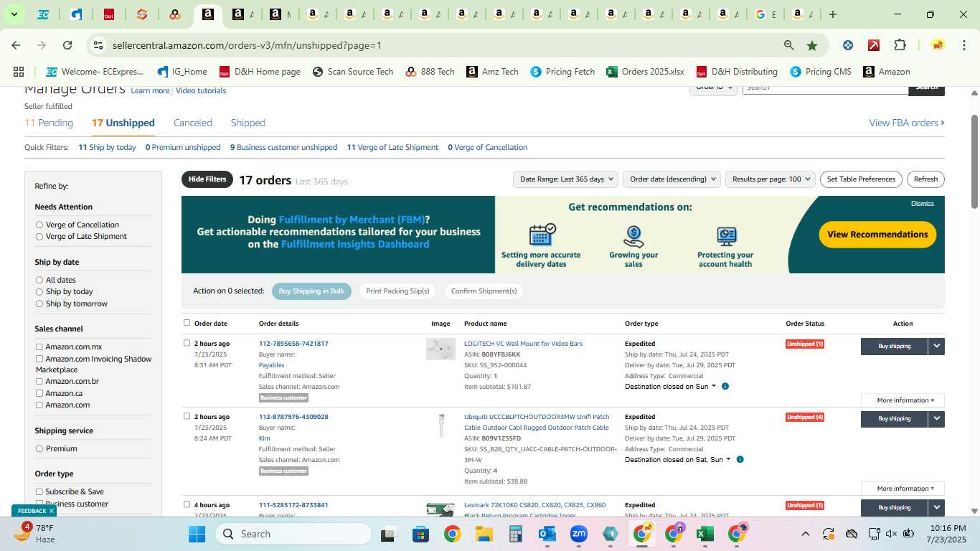The image size is (980, 551).
Task: Check the Amazon.ca sales channel
Action: pos(39,393)
